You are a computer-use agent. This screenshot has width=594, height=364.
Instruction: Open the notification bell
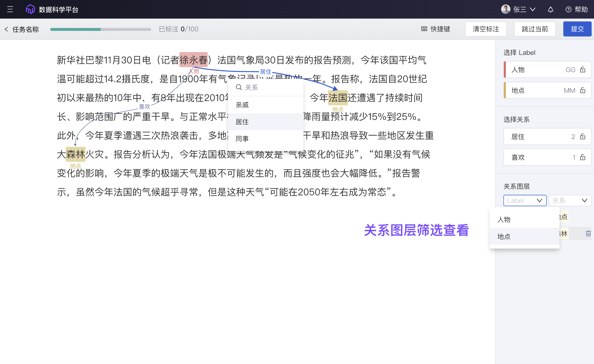click(550, 9)
